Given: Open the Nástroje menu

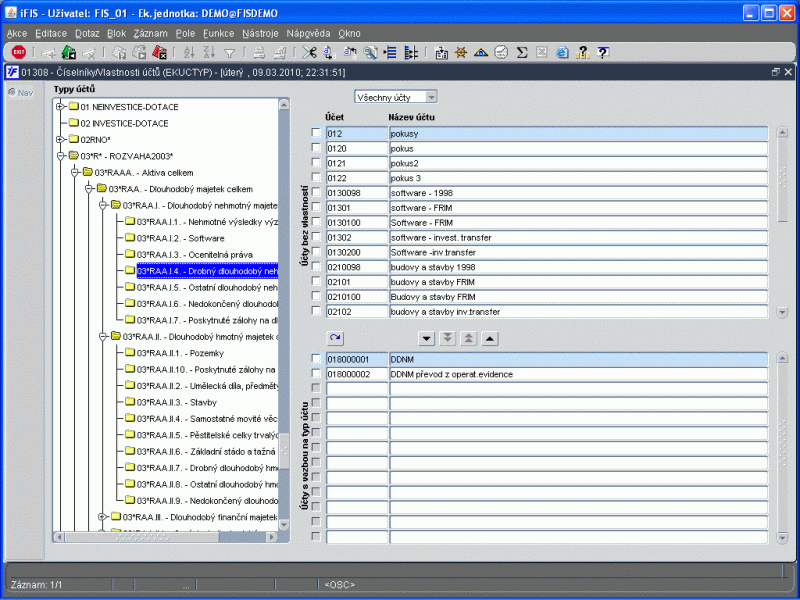Looking at the screenshot, I should point(260,33).
